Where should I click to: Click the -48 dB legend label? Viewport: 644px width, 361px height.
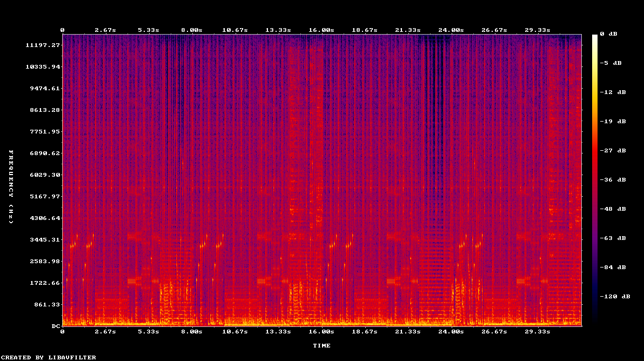(613, 209)
